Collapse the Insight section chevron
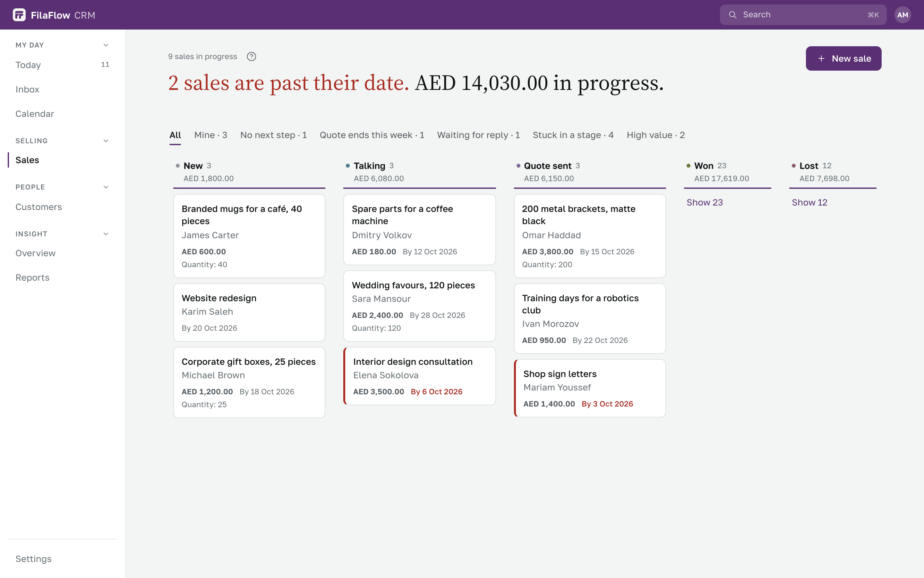The image size is (924, 578). click(106, 234)
